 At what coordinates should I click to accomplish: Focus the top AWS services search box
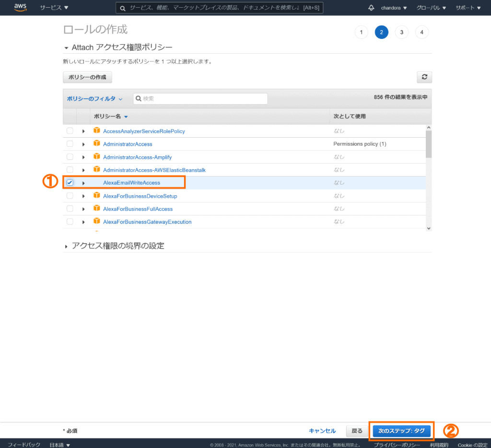pos(219,8)
